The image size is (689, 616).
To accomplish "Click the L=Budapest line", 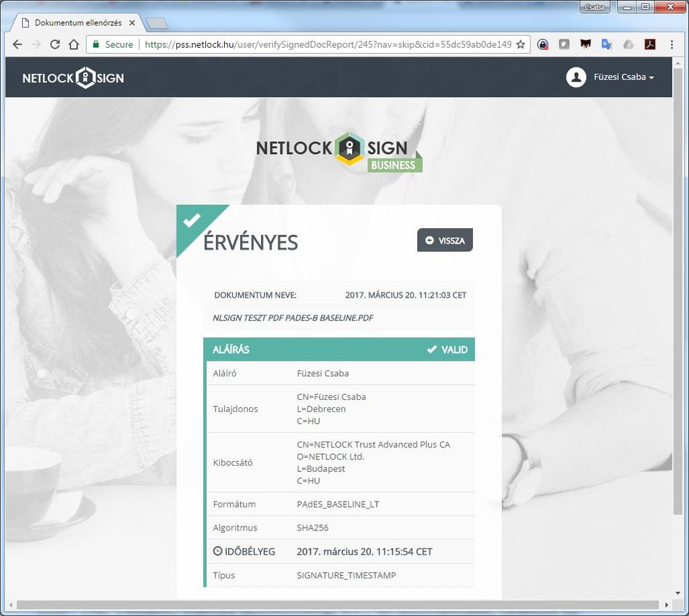I will [x=321, y=469].
